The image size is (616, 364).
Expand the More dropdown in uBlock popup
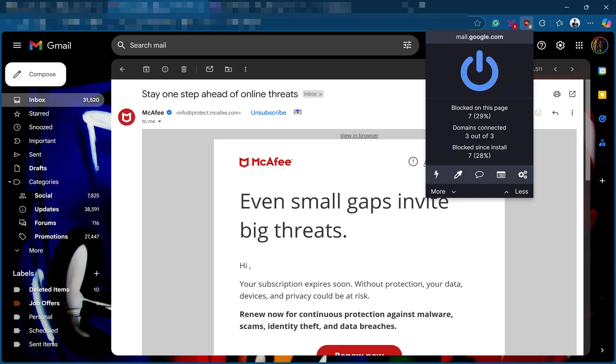coord(444,191)
